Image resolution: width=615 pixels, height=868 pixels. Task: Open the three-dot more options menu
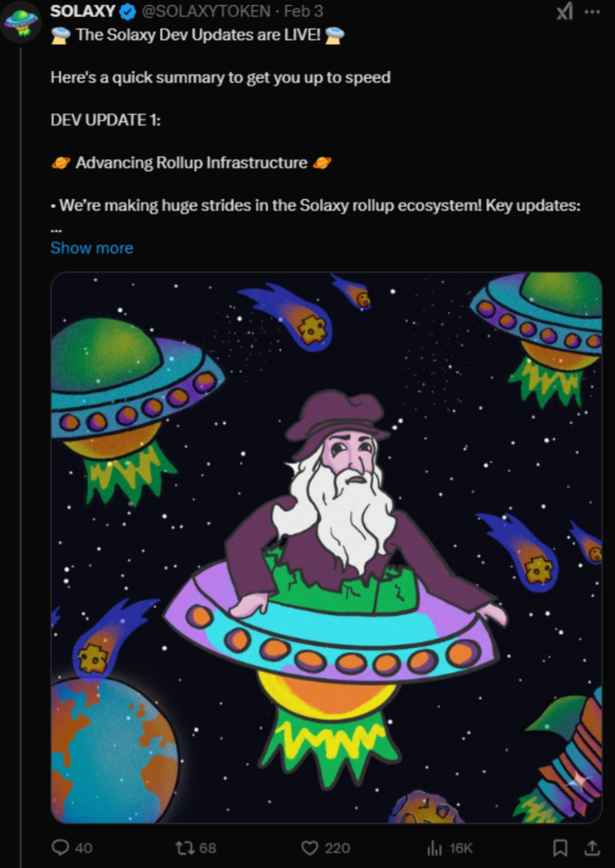592,11
